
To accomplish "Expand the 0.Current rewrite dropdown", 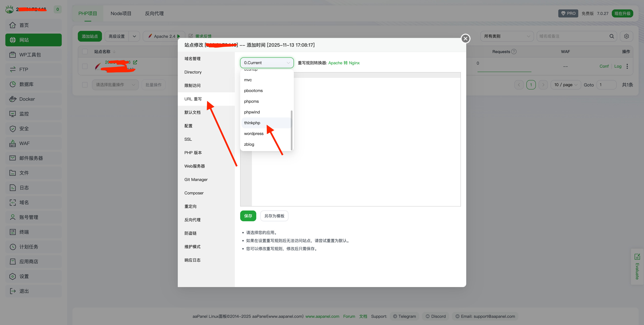I will point(266,63).
